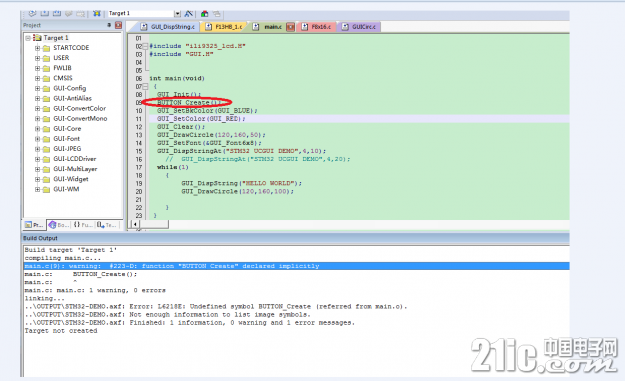
Task: Collapse the include block fold marker on line 02
Action: click(145, 46)
